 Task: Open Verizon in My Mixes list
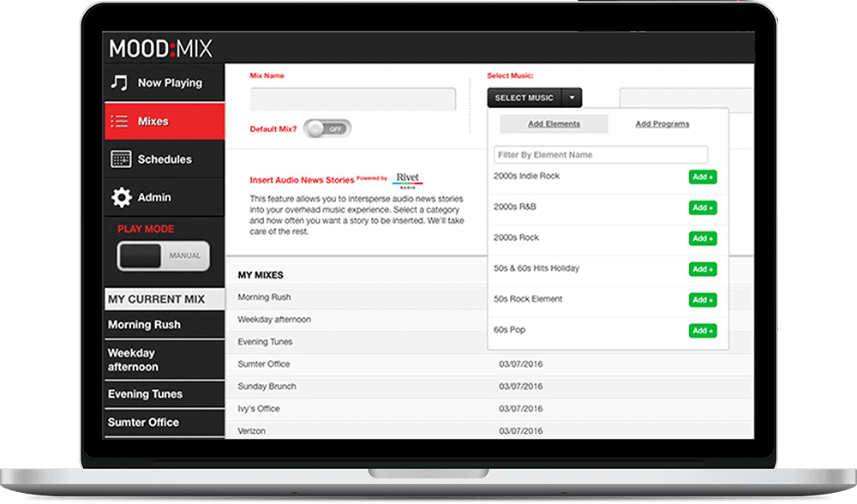[251, 431]
